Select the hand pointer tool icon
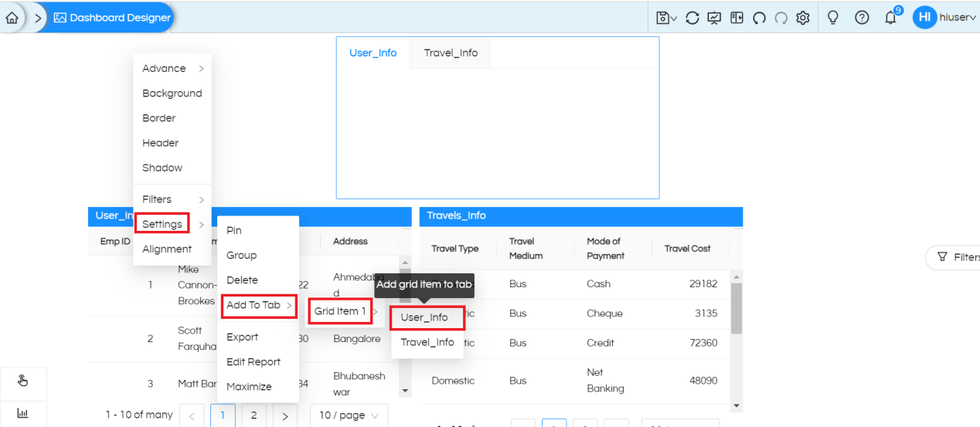This screenshot has width=980, height=427. tap(22, 381)
